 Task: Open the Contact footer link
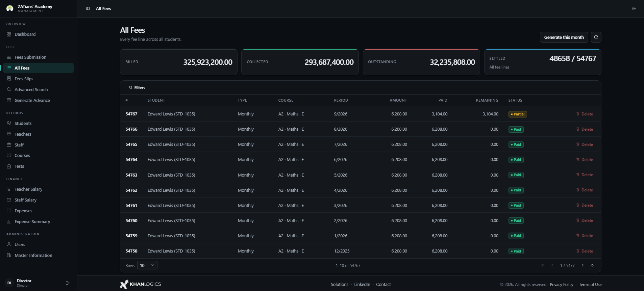coord(383,285)
